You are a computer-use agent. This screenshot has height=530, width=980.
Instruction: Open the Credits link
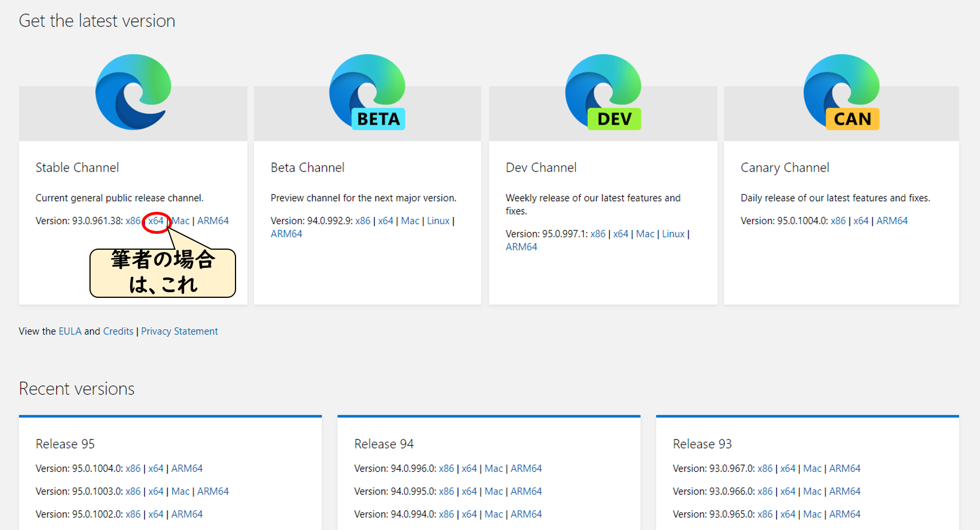pos(118,331)
